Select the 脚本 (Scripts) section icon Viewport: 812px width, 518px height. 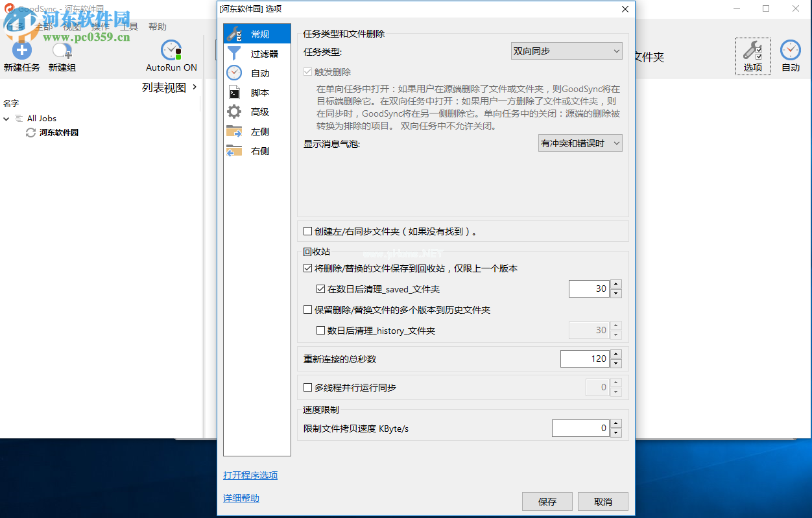(234, 93)
